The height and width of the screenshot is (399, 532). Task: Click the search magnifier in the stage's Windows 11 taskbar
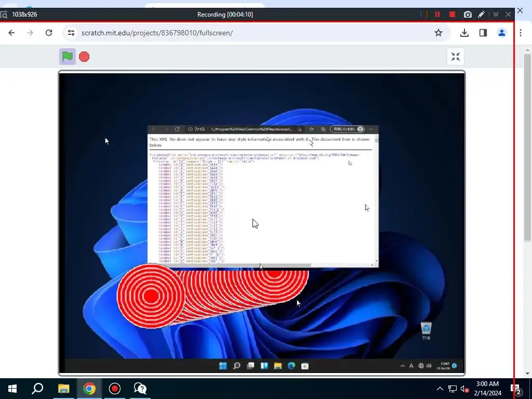[237, 366]
